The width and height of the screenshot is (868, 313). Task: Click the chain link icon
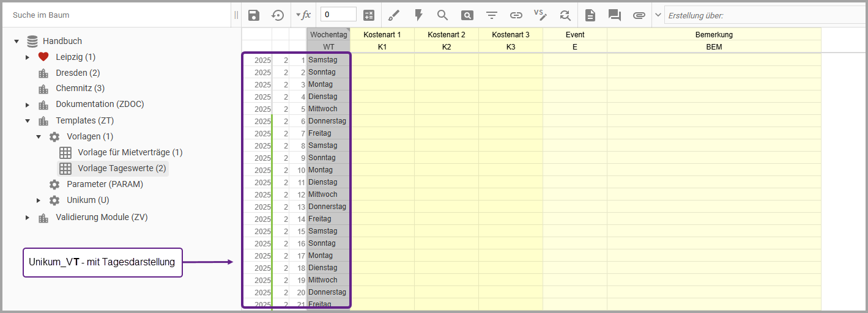click(x=516, y=15)
